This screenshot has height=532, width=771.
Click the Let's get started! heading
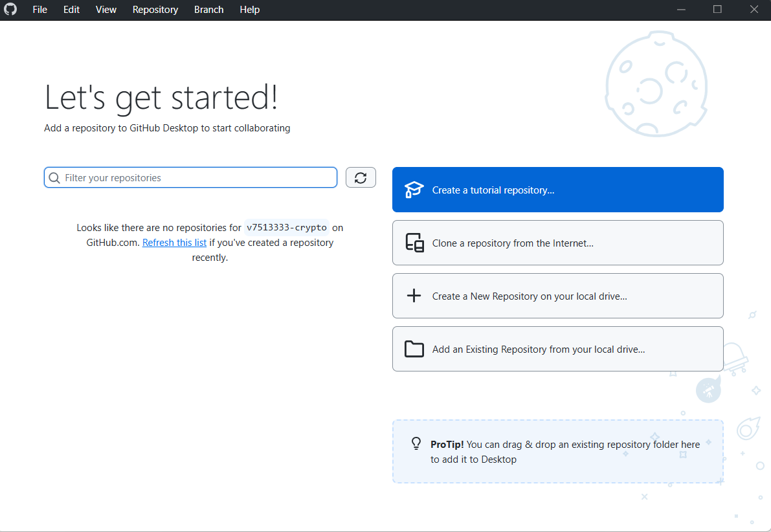click(x=161, y=97)
